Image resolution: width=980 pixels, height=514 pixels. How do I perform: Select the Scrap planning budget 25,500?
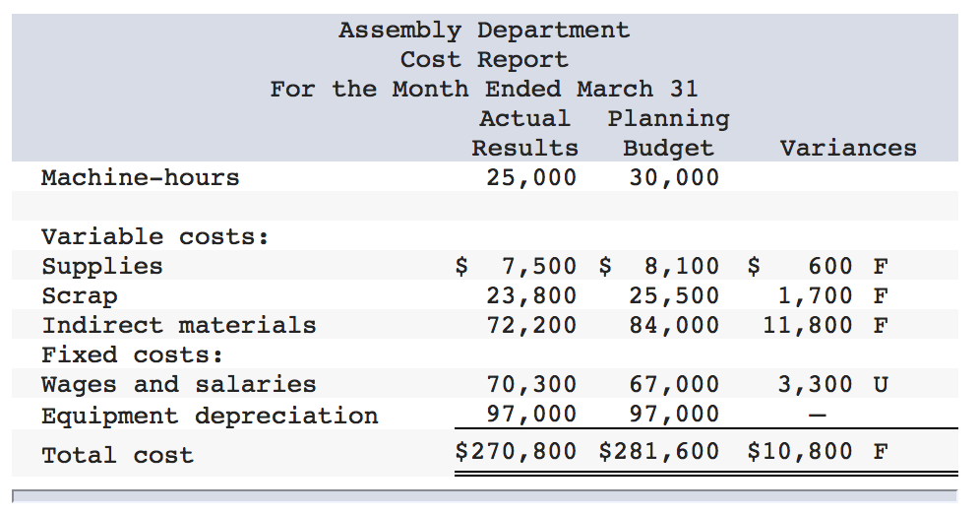[674, 295]
